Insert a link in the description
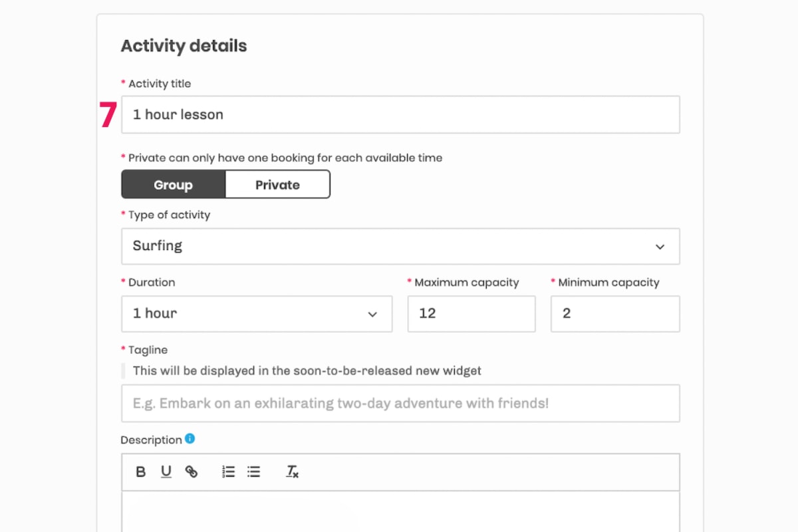Screen dimensions: 798x532 (192, 472)
